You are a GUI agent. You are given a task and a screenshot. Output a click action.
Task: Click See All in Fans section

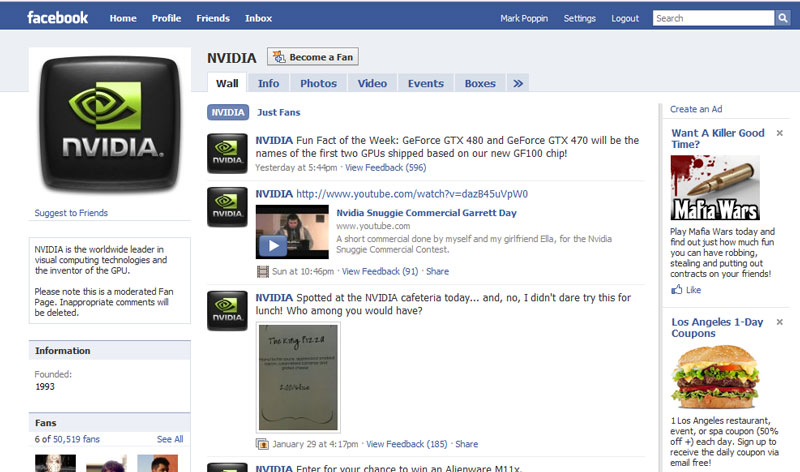[170, 439]
